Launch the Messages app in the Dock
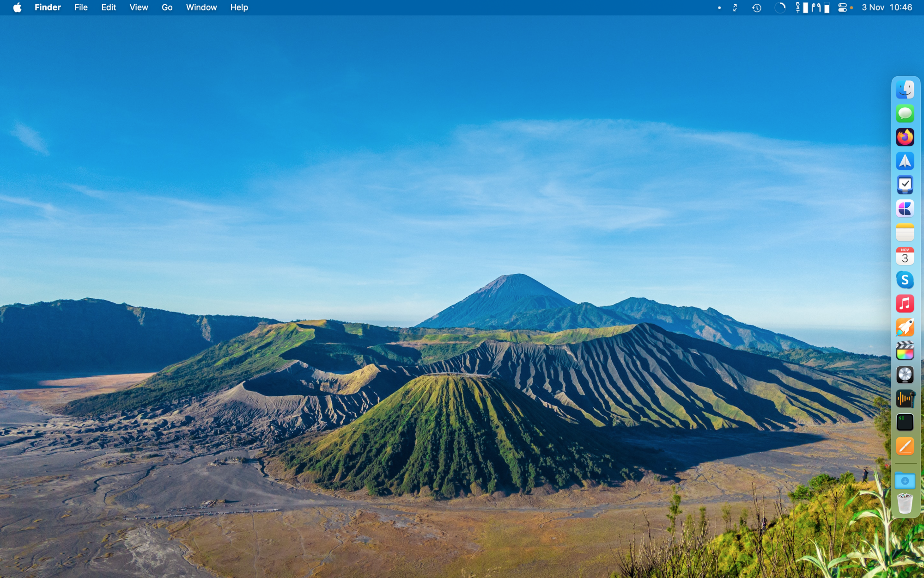 (x=905, y=113)
